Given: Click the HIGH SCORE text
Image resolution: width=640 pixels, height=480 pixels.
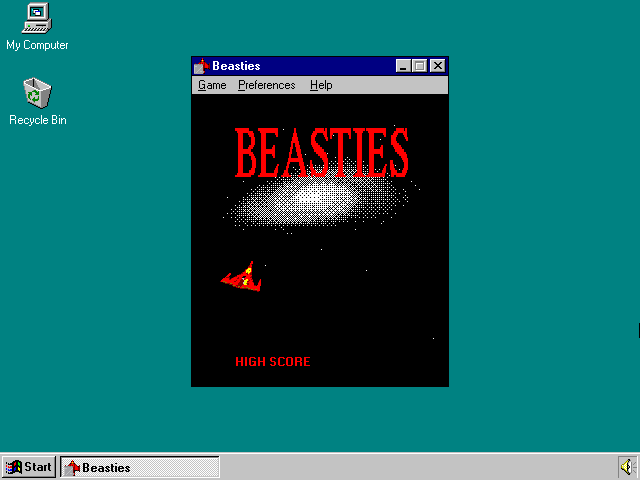Looking at the screenshot, I should (x=273, y=362).
